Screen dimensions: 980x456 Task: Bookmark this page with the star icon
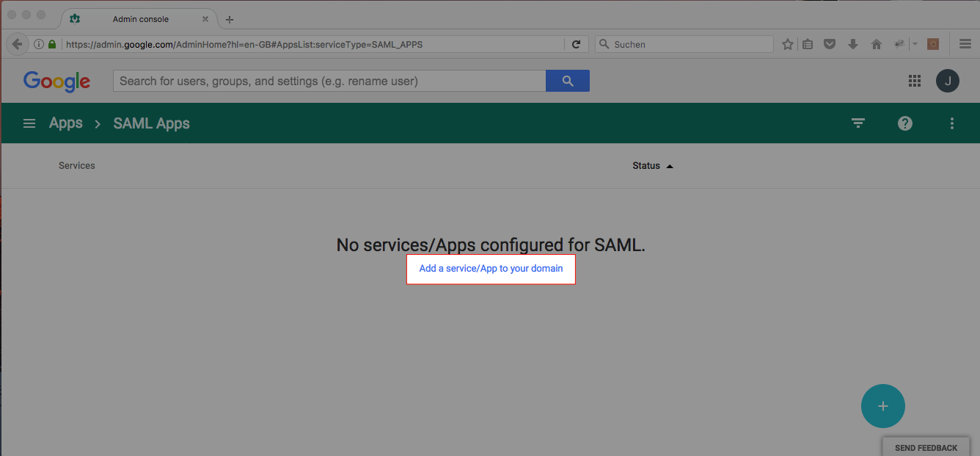788,44
